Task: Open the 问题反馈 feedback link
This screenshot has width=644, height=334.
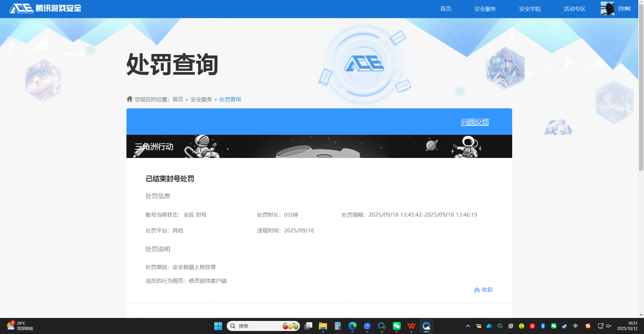Action: coord(475,122)
